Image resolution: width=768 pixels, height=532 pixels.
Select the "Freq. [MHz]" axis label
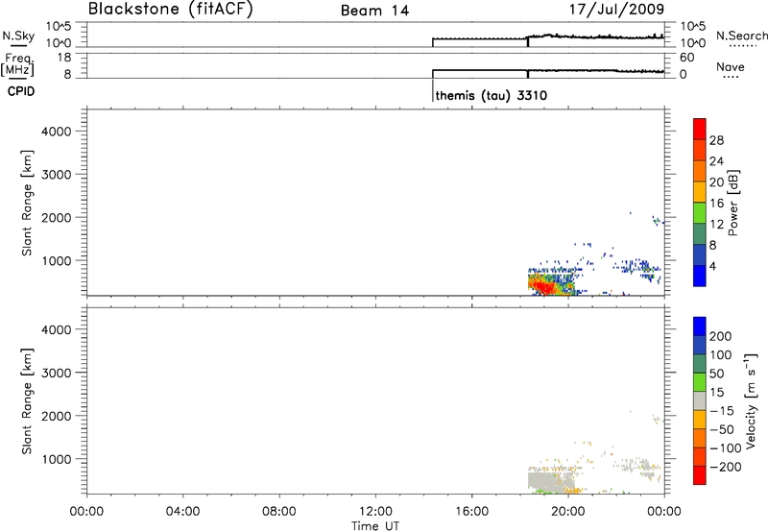(18, 64)
